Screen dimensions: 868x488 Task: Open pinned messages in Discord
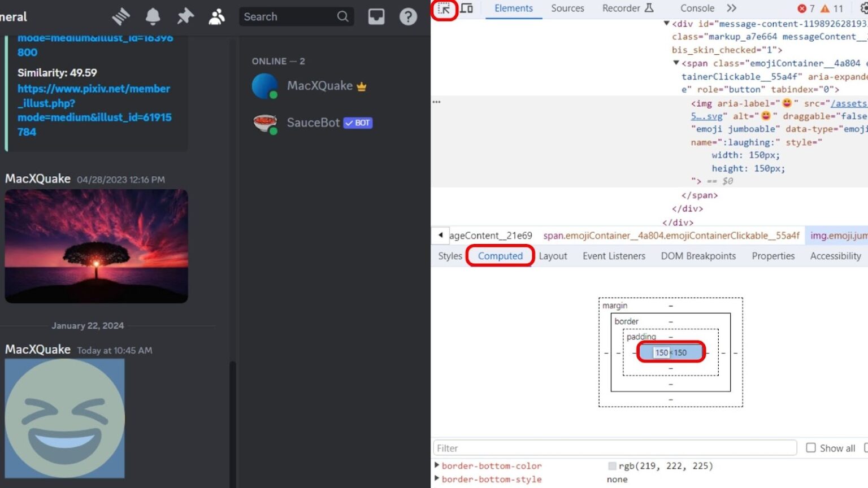(x=185, y=16)
